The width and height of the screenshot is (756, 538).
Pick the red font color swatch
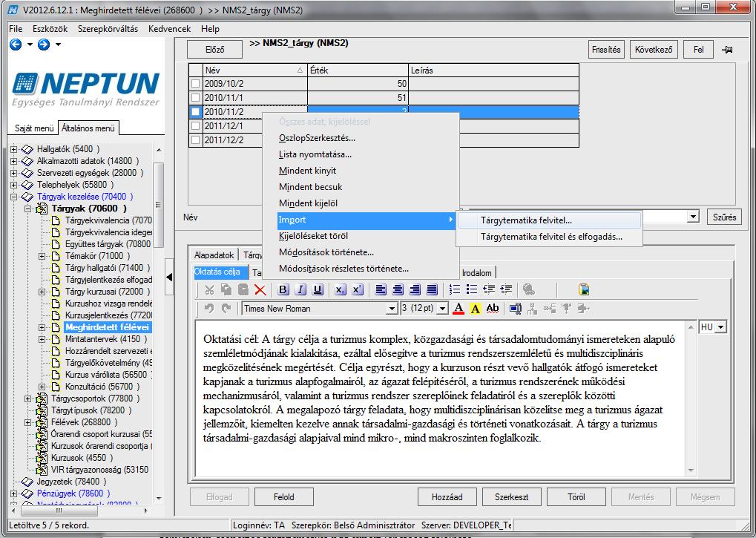(458, 309)
